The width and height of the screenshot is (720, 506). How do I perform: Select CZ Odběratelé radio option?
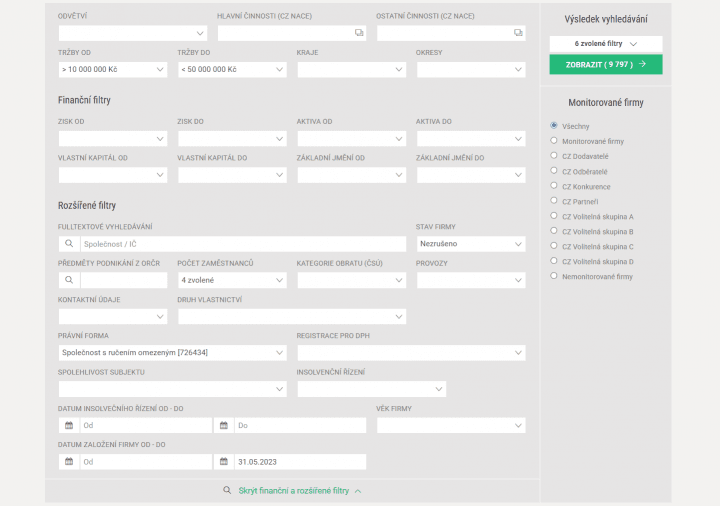[x=554, y=171]
